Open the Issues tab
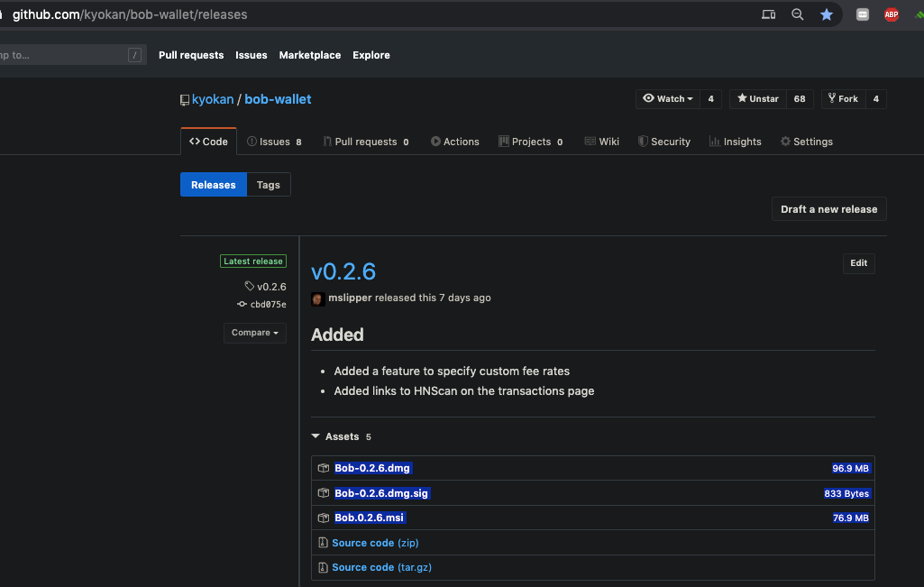Viewport: 924px width, 587px height. tap(275, 142)
